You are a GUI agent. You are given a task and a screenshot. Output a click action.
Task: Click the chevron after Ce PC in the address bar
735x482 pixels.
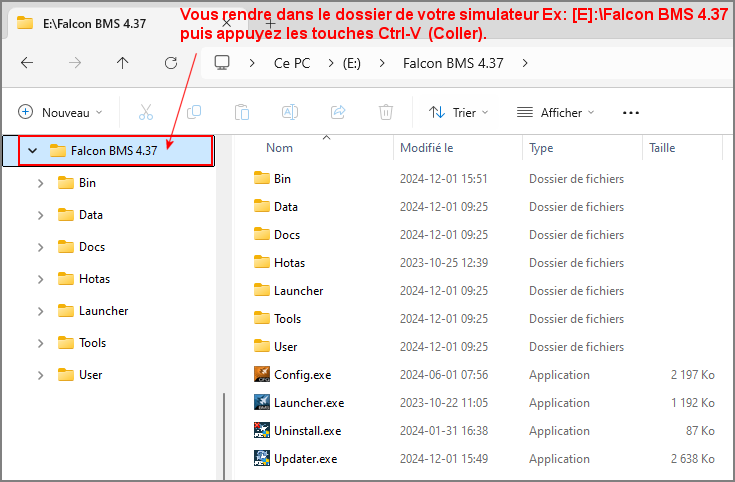click(331, 63)
